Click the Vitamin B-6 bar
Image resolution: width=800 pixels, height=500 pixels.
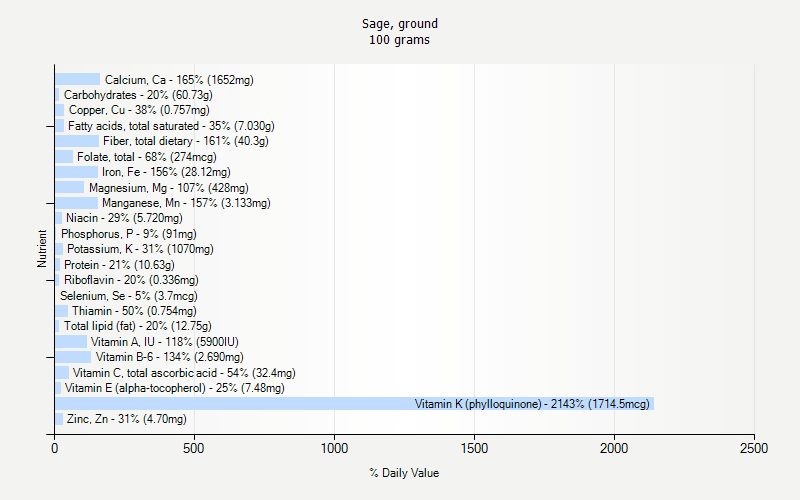[x=73, y=357]
